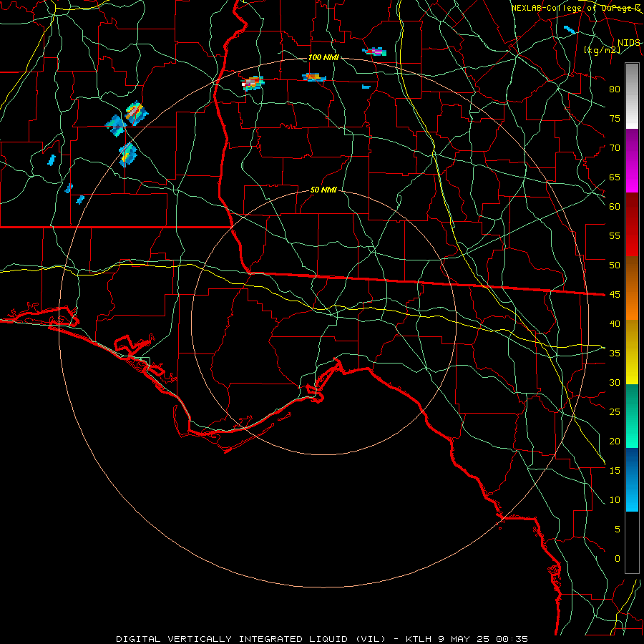The height and width of the screenshot is (644, 644).
Task: Click the magenta-streaked cell north of the 100 NMI ring
Action: (x=374, y=52)
